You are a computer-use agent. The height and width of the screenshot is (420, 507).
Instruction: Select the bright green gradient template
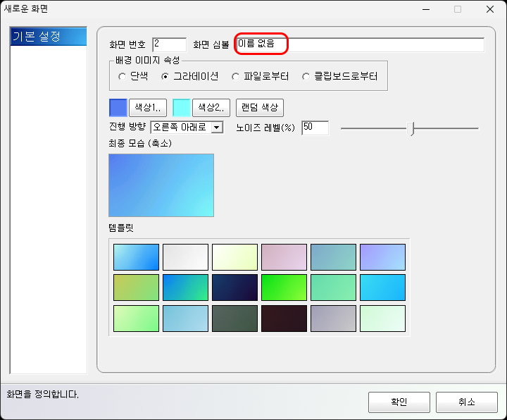click(x=284, y=288)
